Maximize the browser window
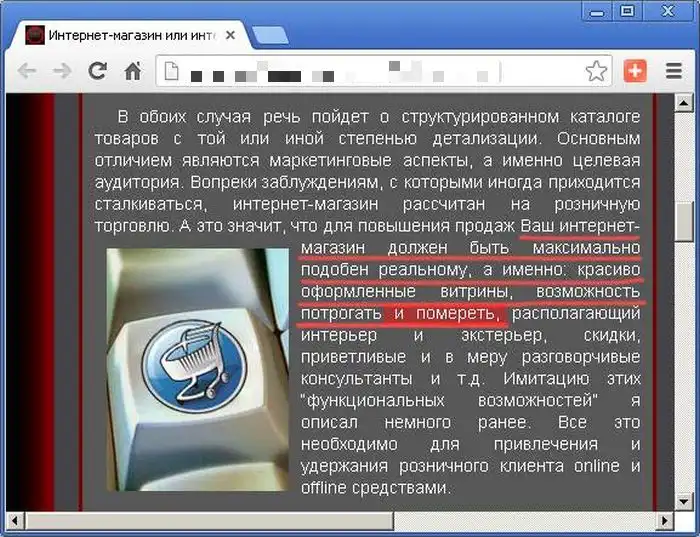The height and width of the screenshot is (537, 700). (627, 10)
